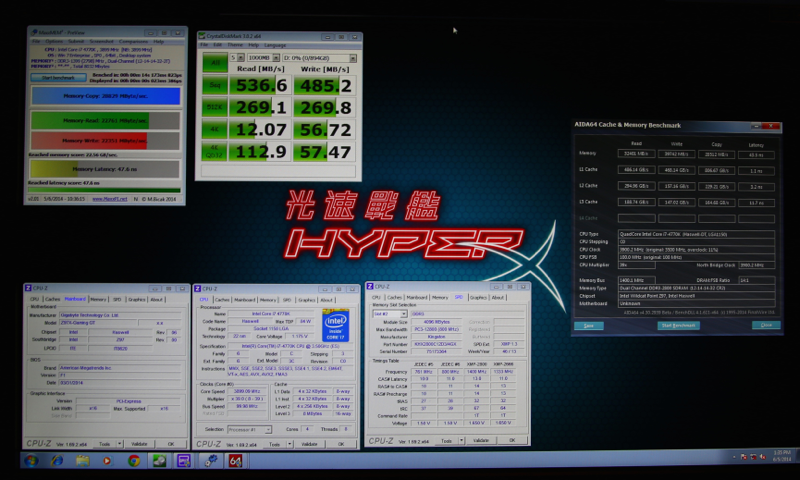Click the Memory Copy blue result bar
Viewport: 800px width, 480px height.
coord(105,96)
